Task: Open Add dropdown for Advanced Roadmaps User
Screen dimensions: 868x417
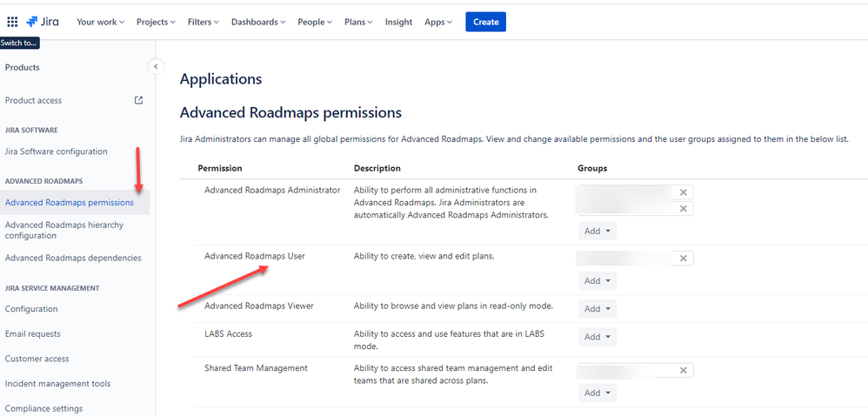Action: (598, 281)
